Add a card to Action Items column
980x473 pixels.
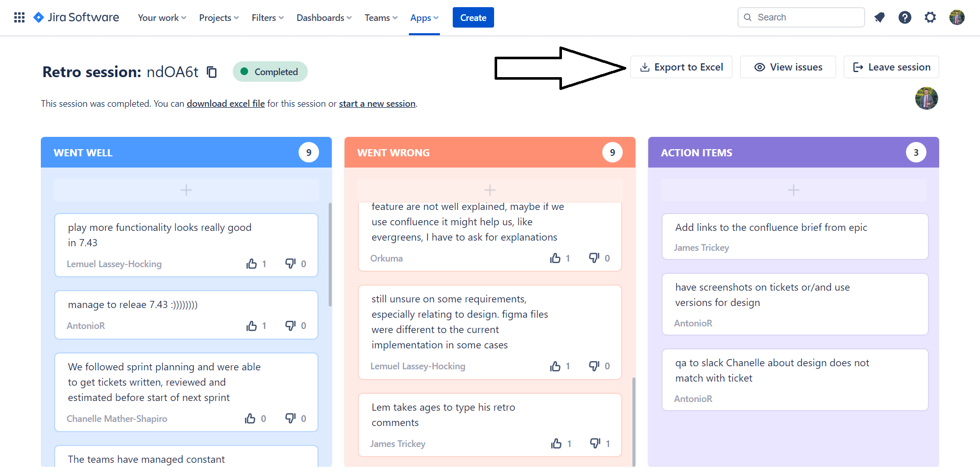[x=793, y=190]
